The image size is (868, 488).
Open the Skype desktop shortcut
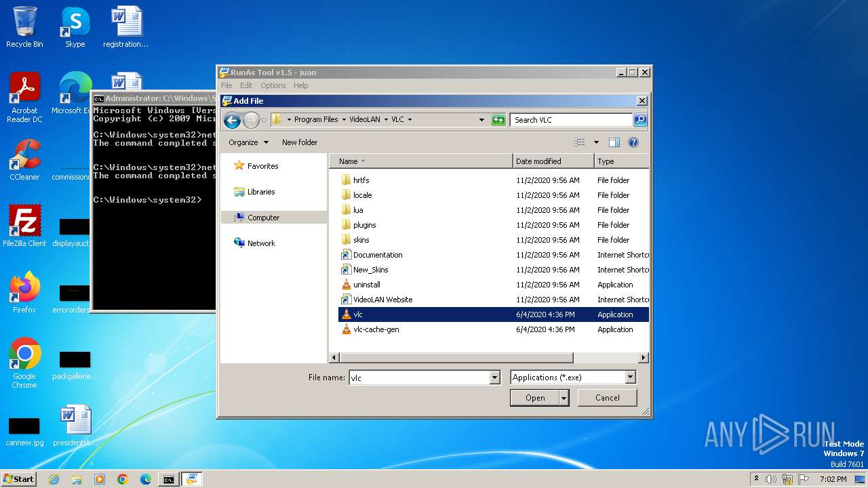(x=75, y=27)
